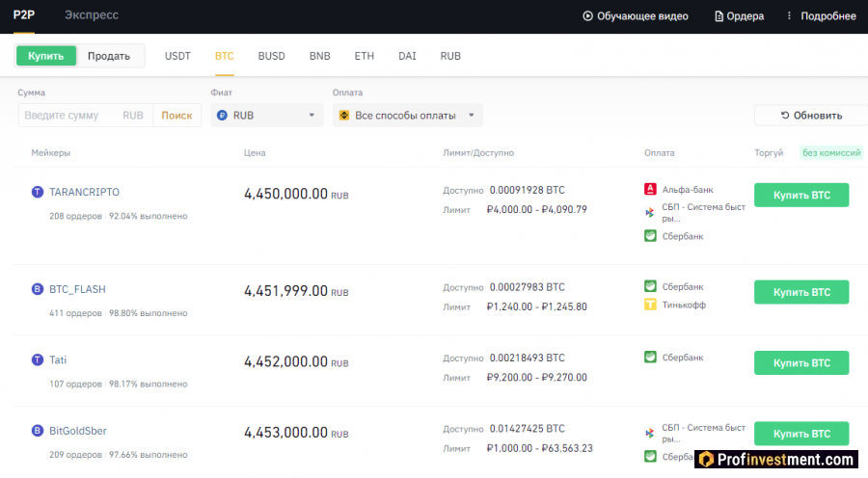Screen dimensions: 868x478
Task: Click the Обновить button
Action: pyautogui.click(x=811, y=115)
